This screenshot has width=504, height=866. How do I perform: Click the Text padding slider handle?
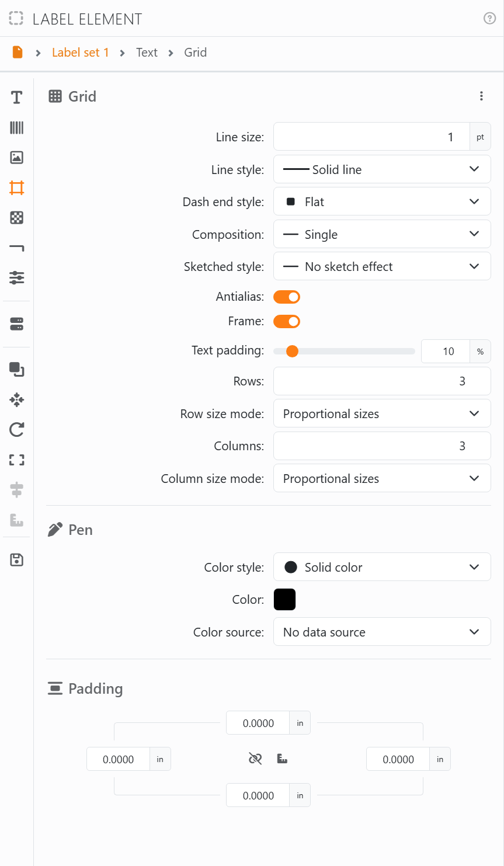293,351
